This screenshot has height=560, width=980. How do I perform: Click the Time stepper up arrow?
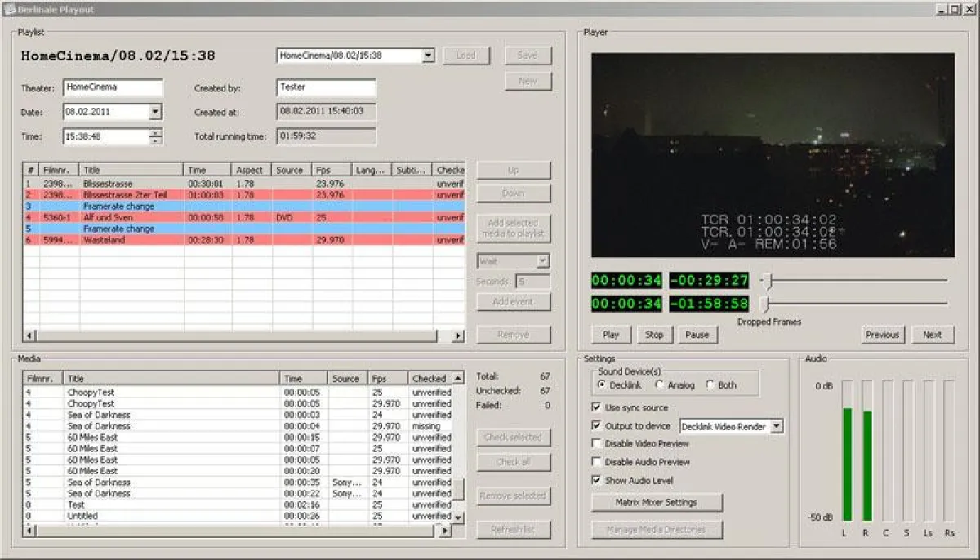point(156,132)
